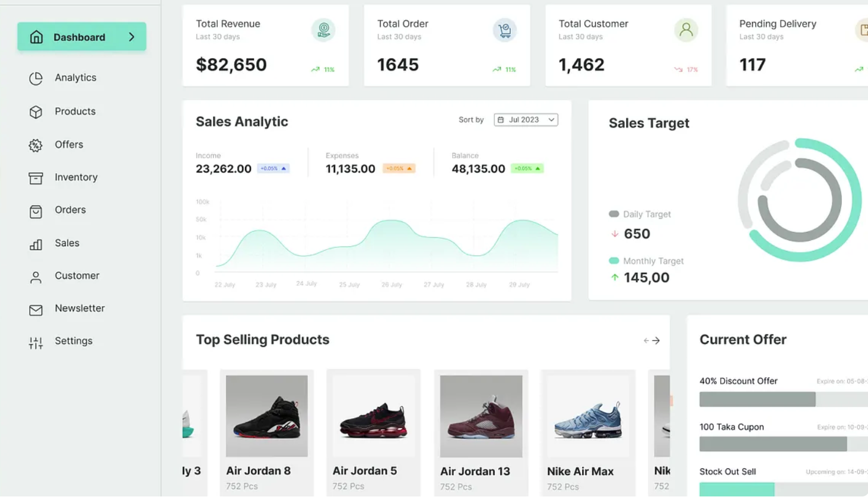Open the Orders icon in sidebar
The height and width of the screenshot is (500, 868).
[x=36, y=210]
